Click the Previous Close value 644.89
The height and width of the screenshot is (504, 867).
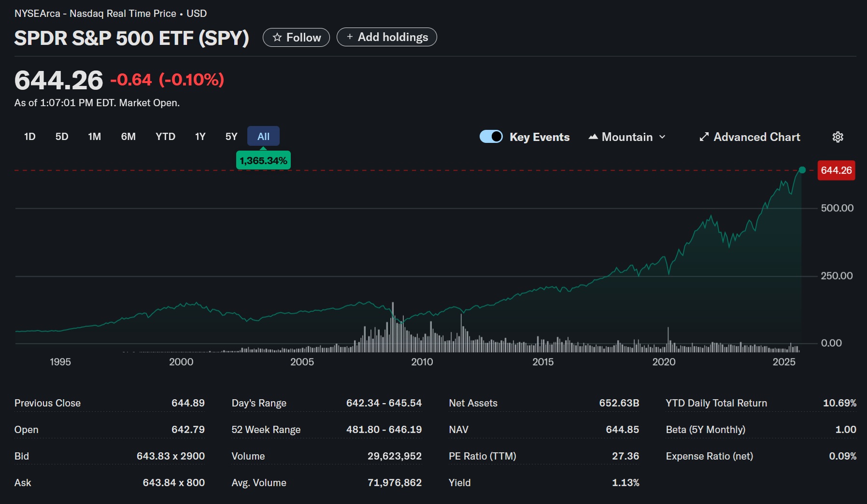click(188, 403)
